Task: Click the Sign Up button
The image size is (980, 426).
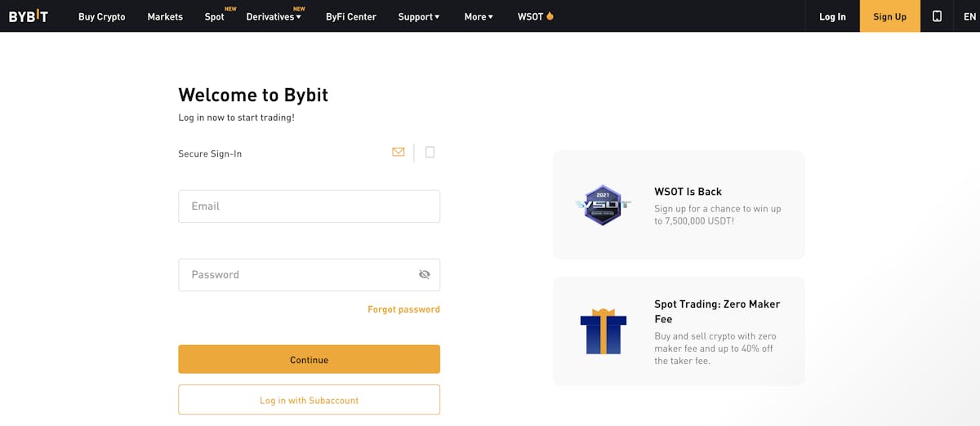Action: tap(889, 16)
